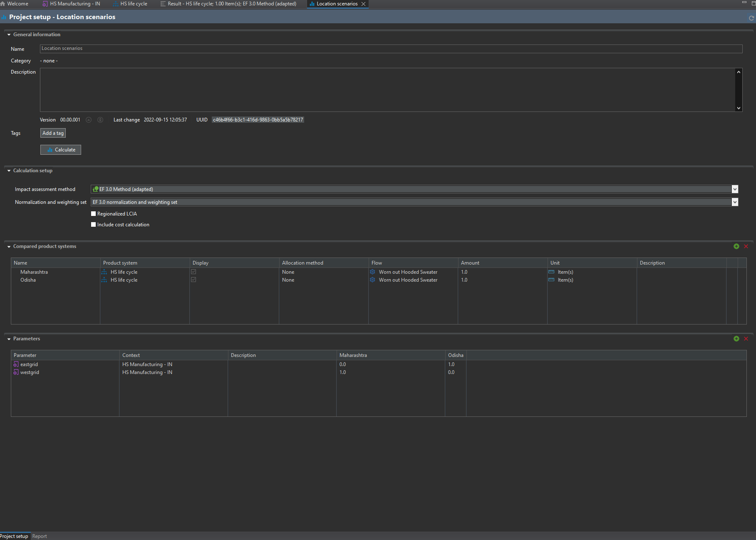This screenshot has height=540, width=756.
Task: Switch to the HS life cycle tab
Action: [x=133, y=4]
